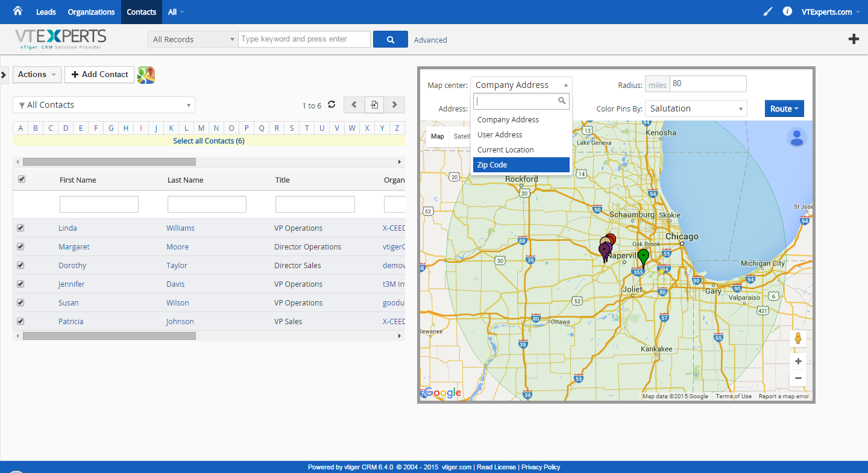Open the Contacts tab
This screenshot has width=868, height=473.
(x=142, y=12)
